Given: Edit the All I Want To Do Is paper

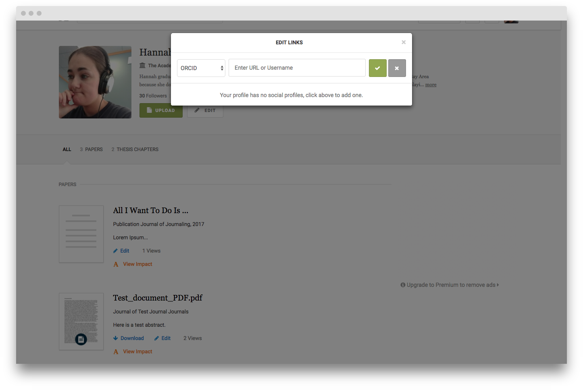Looking at the screenshot, I should point(121,251).
